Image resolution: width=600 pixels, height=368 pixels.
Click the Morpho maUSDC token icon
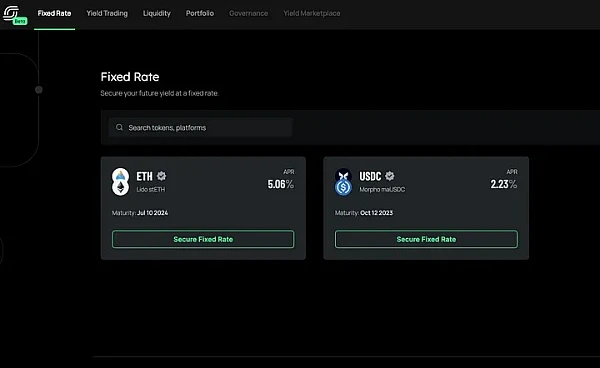pyautogui.click(x=343, y=182)
